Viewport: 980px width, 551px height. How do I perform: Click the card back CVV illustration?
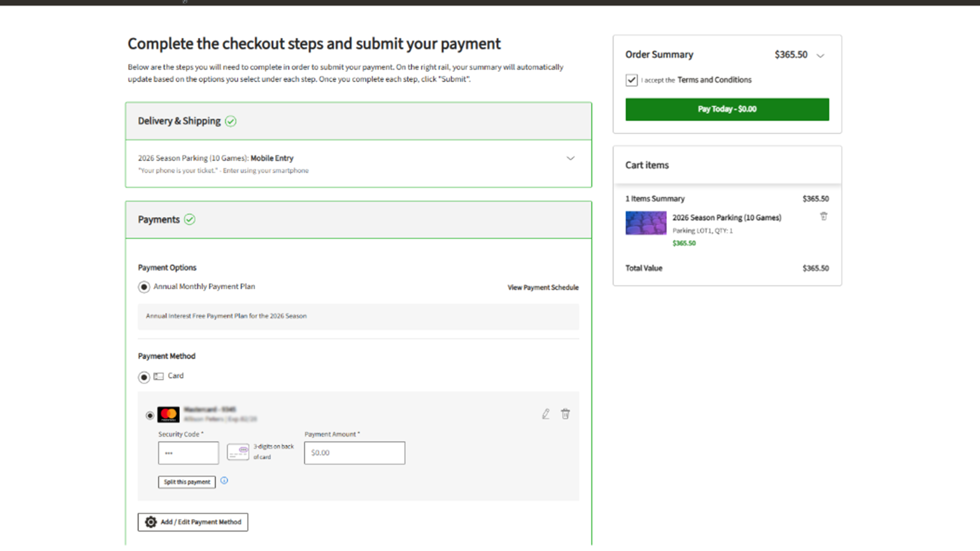click(238, 452)
